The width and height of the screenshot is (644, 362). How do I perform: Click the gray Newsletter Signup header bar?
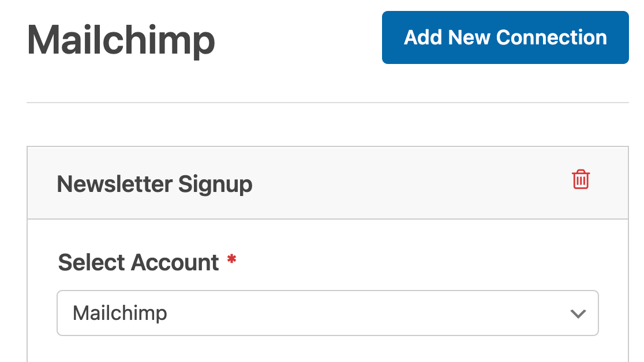point(375,183)
